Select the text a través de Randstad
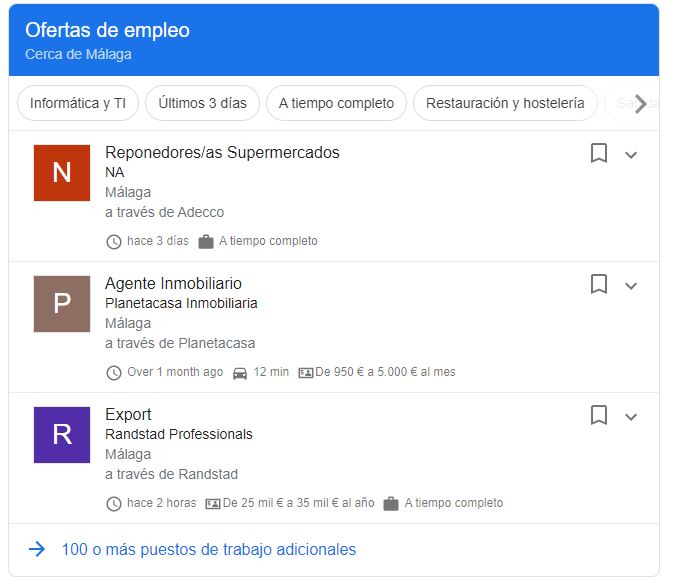 pyautogui.click(x=171, y=474)
